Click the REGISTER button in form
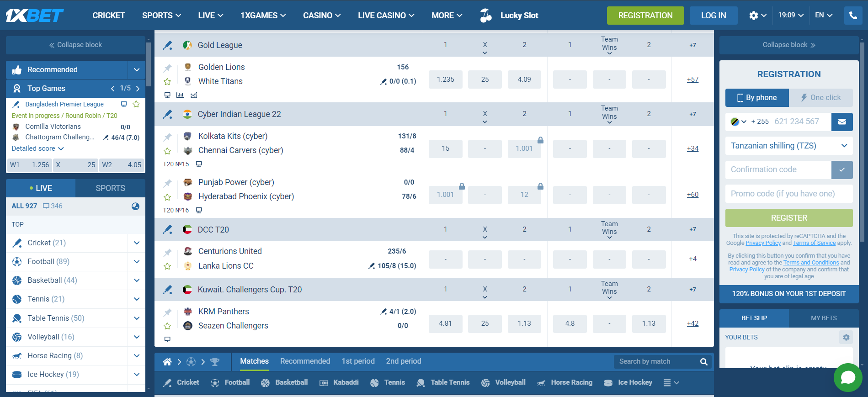Screen dimensions: 868x397 click(x=789, y=218)
